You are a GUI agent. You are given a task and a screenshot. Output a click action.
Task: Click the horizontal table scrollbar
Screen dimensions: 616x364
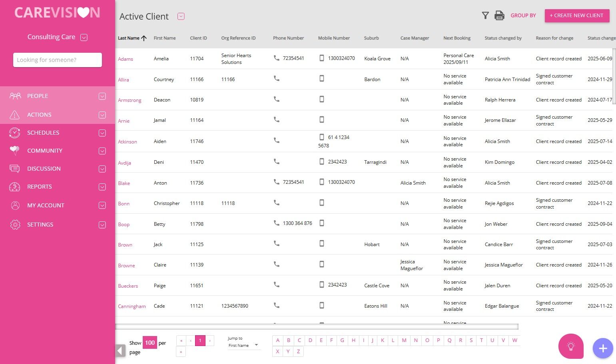point(317,327)
